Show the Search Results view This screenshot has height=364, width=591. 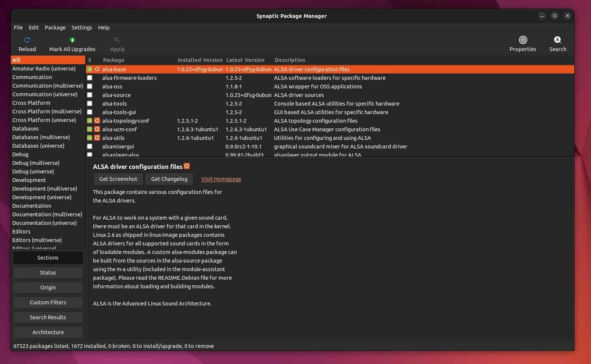(x=48, y=317)
